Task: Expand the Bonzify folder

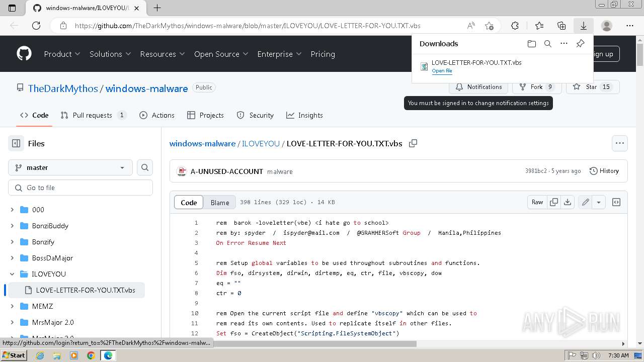Action: coord(12,242)
